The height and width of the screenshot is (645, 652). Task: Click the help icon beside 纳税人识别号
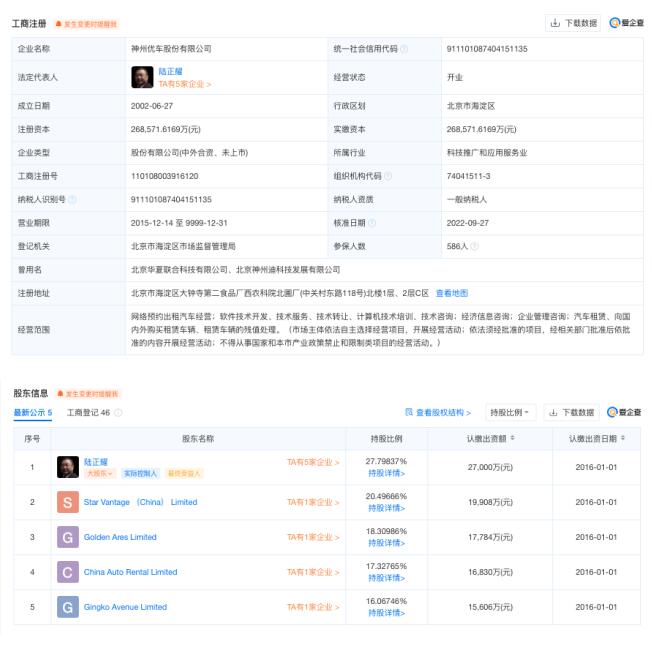pyautogui.click(x=73, y=199)
